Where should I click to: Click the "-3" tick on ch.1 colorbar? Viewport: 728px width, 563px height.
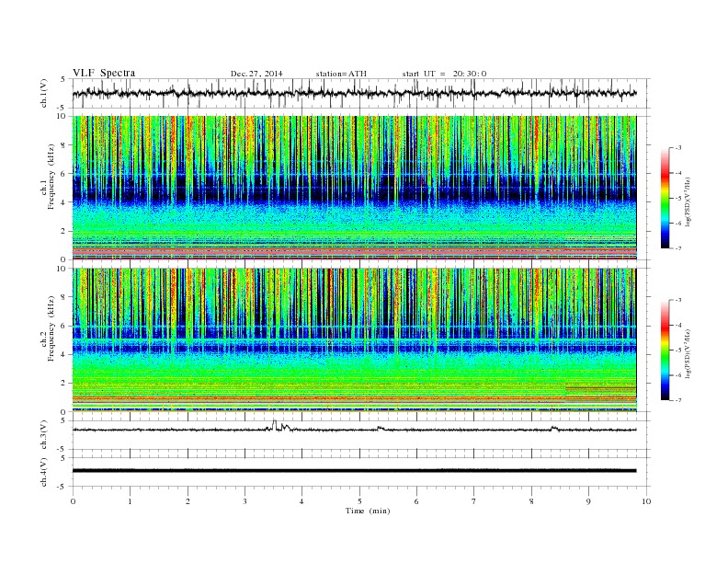678,148
